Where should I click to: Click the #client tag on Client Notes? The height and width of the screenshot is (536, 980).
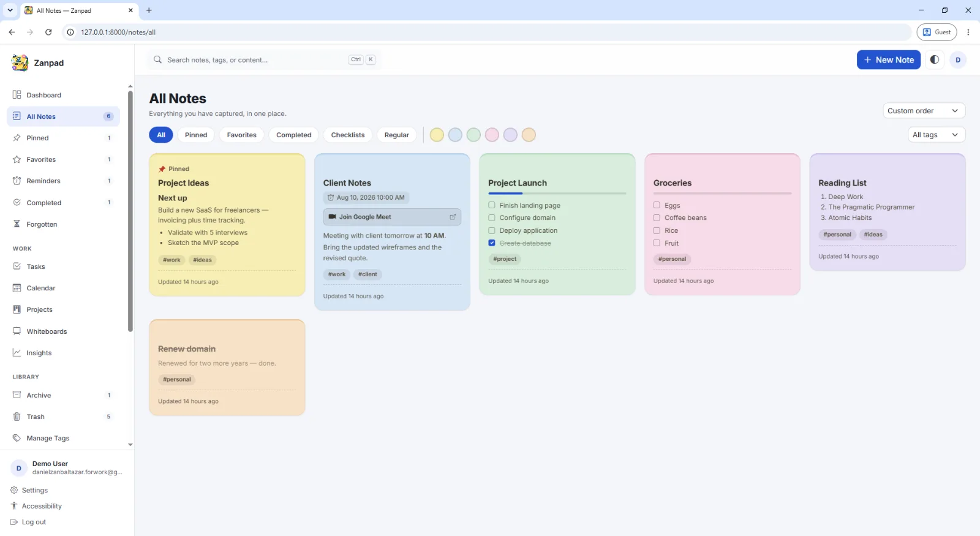pos(367,274)
